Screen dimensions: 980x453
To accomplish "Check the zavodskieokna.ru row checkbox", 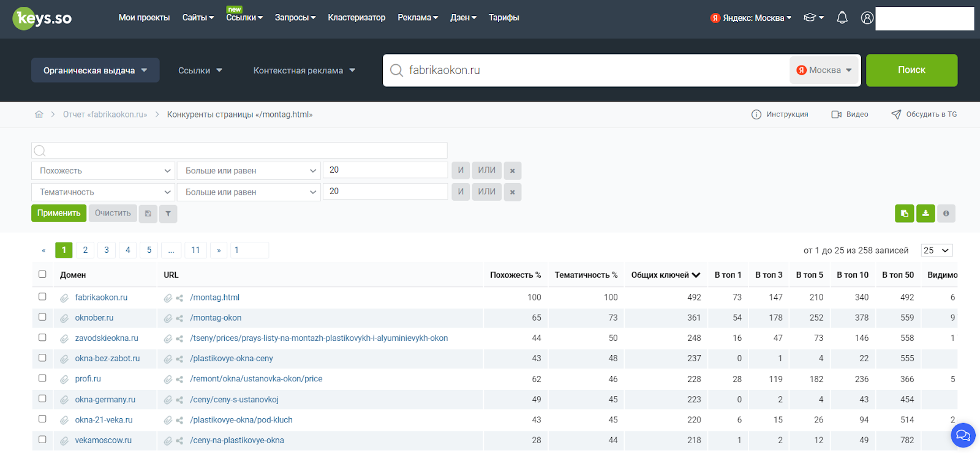I will tap(42, 337).
